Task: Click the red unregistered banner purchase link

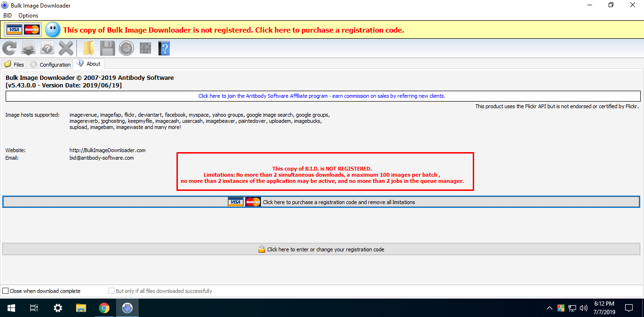Action: 234,30
